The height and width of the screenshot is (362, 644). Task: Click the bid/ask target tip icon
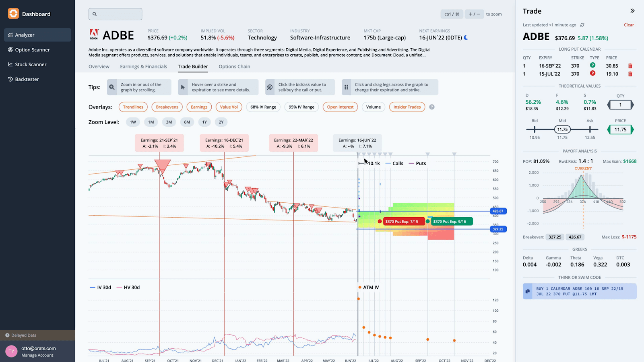pos(270,87)
